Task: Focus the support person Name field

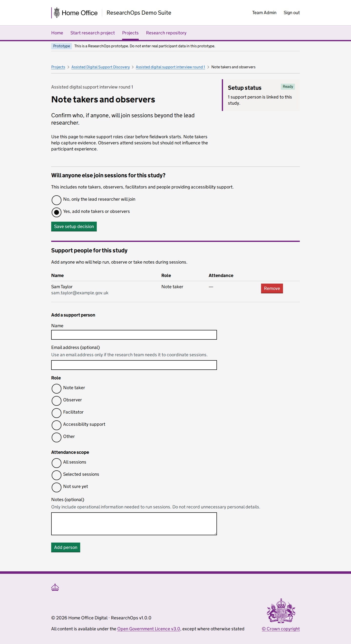Action: click(134, 335)
